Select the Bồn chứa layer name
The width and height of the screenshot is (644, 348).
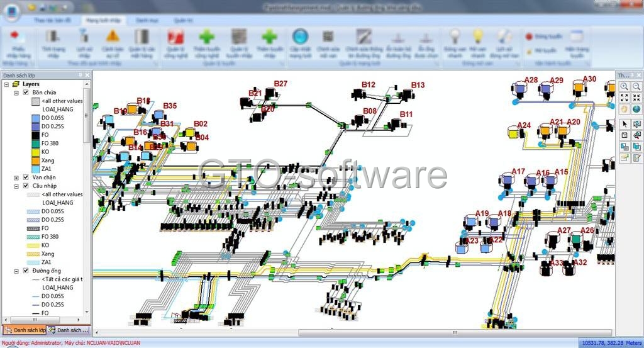point(45,93)
